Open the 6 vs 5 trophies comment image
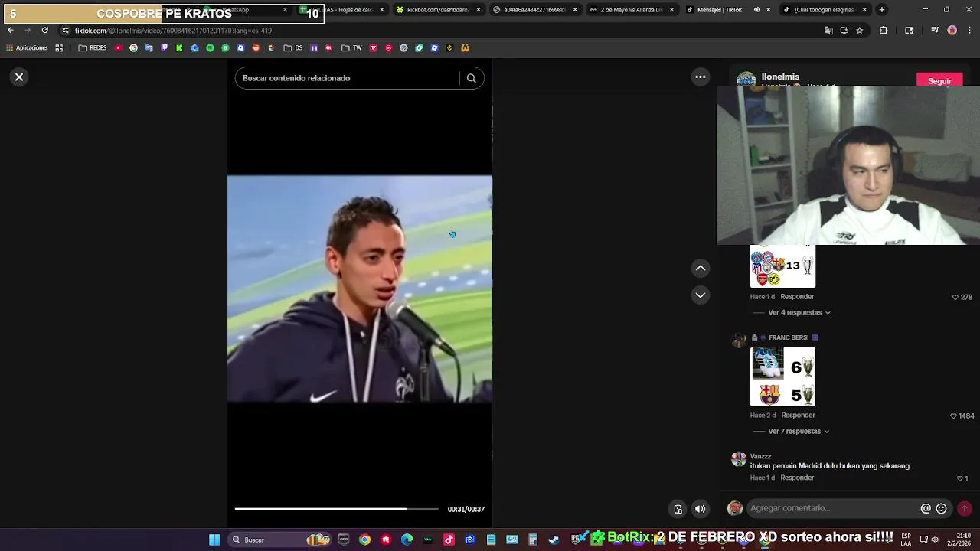Image resolution: width=980 pixels, height=551 pixels. point(782,377)
